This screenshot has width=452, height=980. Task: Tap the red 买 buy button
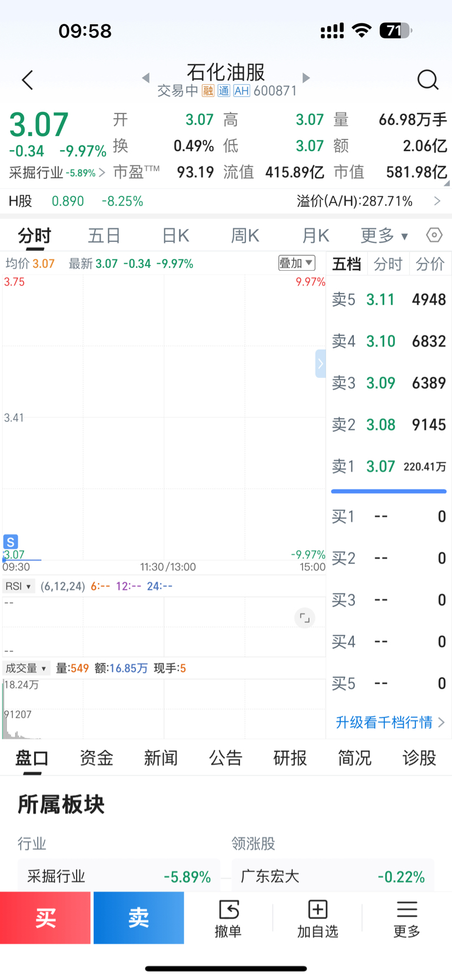(x=45, y=918)
